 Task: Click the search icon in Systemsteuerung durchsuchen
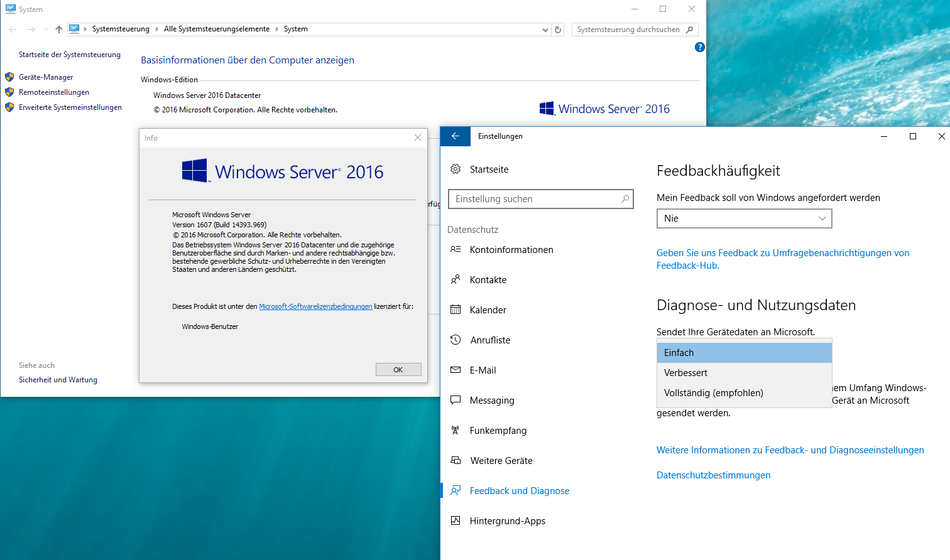690,30
